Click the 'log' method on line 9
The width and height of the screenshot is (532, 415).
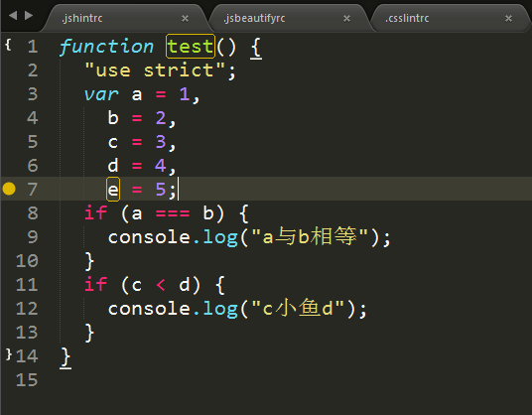[x=220, y=238]
